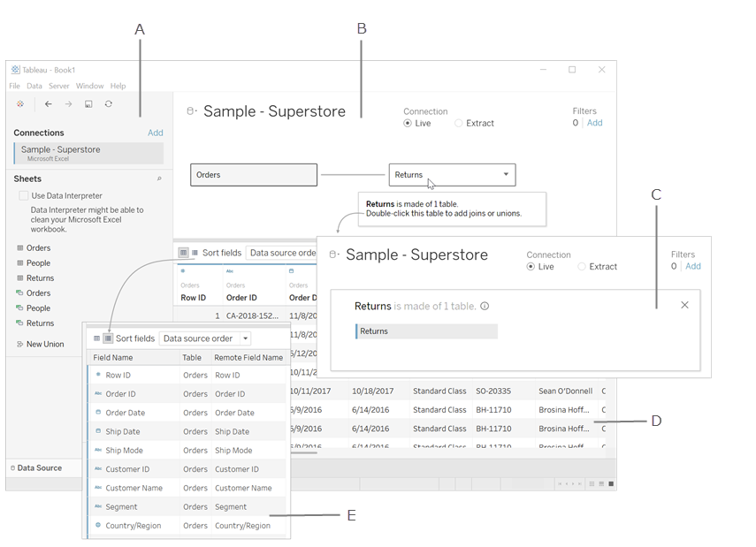Select Extract radio in enlarged Returns panel

click(582, 267)
